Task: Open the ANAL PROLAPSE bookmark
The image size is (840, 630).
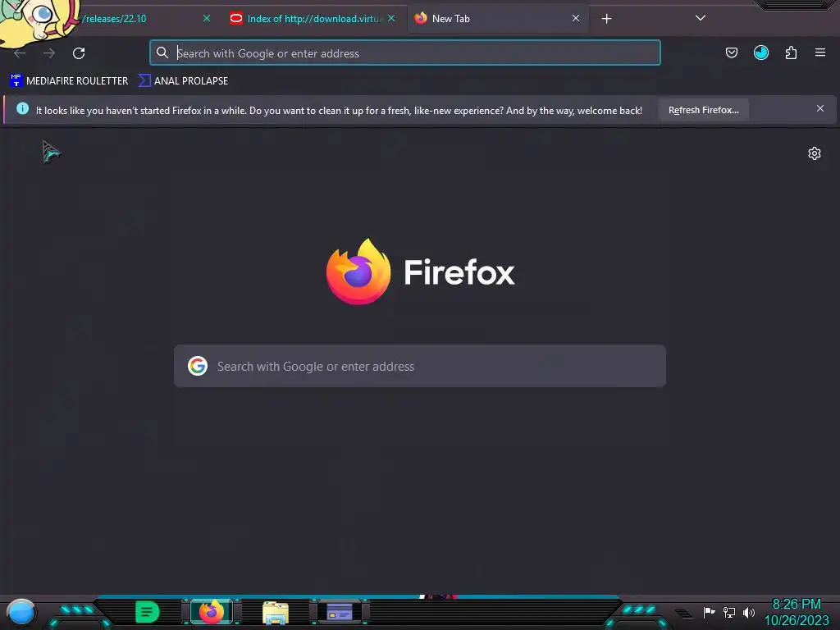Action: (183, 81)
